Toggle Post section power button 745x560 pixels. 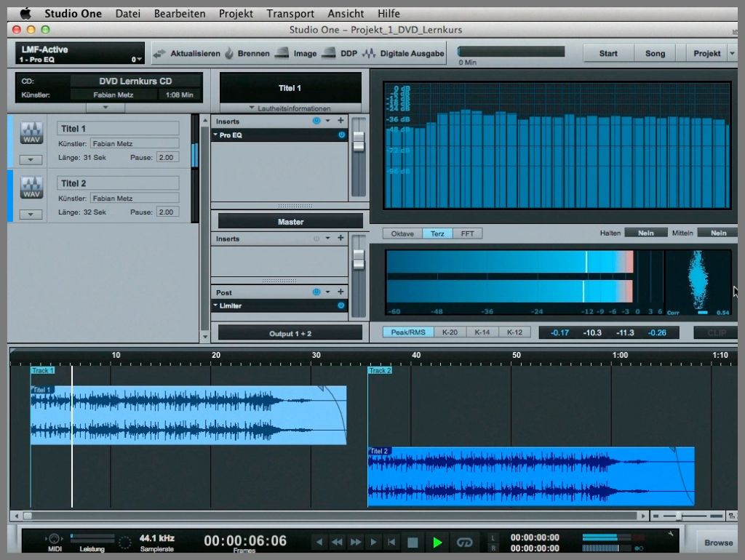pyautogui.click(x=316, y=292)
